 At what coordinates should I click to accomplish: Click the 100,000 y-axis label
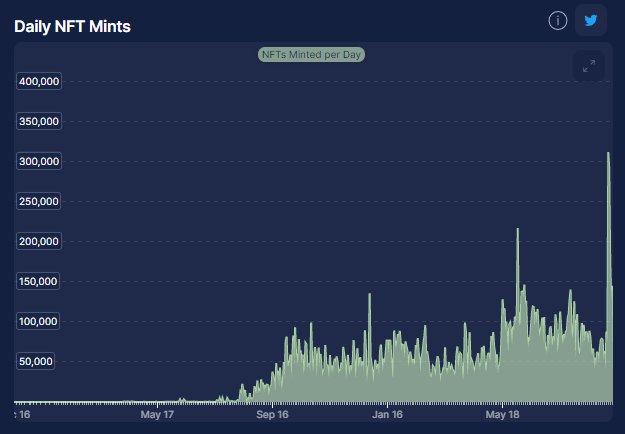pos(38,321)
